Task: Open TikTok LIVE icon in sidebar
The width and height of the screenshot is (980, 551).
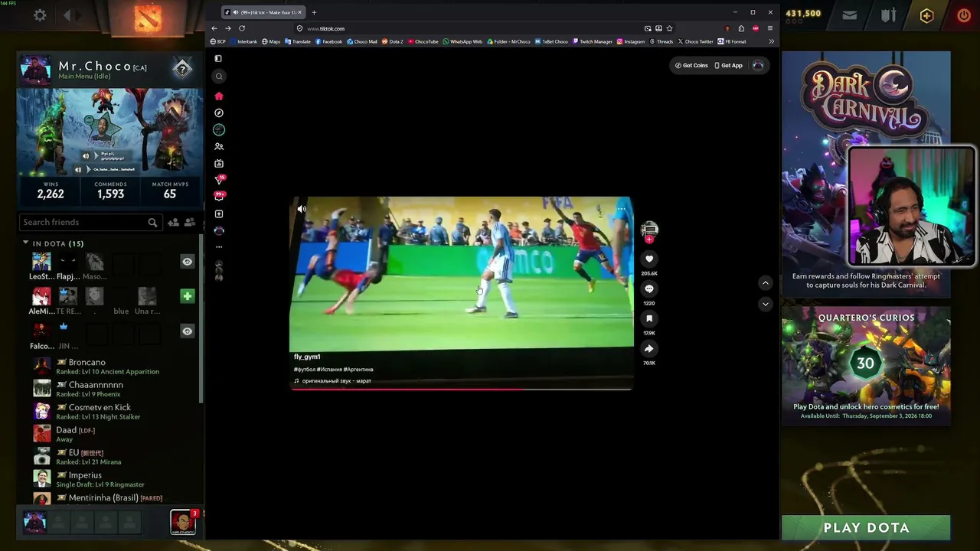Action: tap(219, 163)
